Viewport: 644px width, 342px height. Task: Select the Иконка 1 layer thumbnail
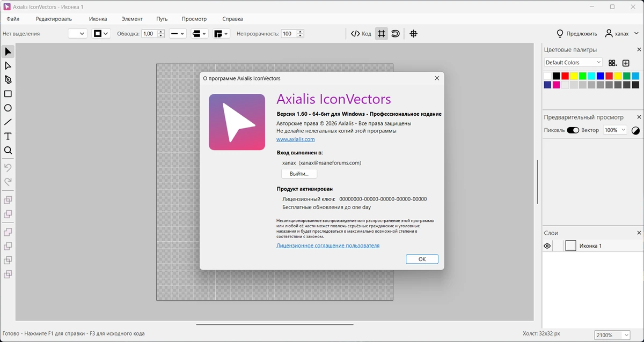570,246
